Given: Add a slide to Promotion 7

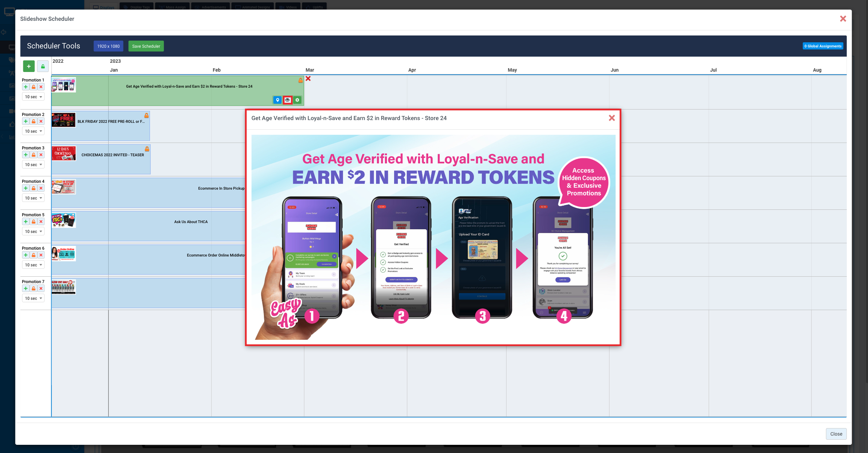Looking at the screenshot, I should tap(26, 288).
